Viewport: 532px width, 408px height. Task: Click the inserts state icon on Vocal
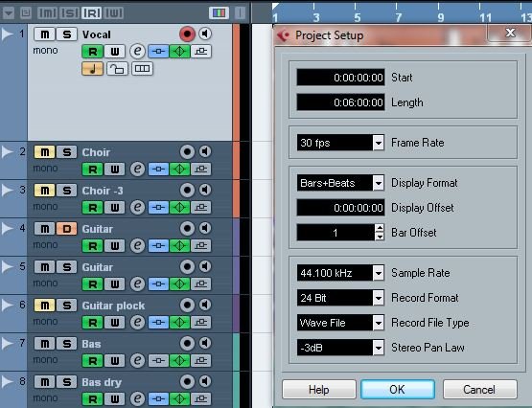click(x=158, y=52)
